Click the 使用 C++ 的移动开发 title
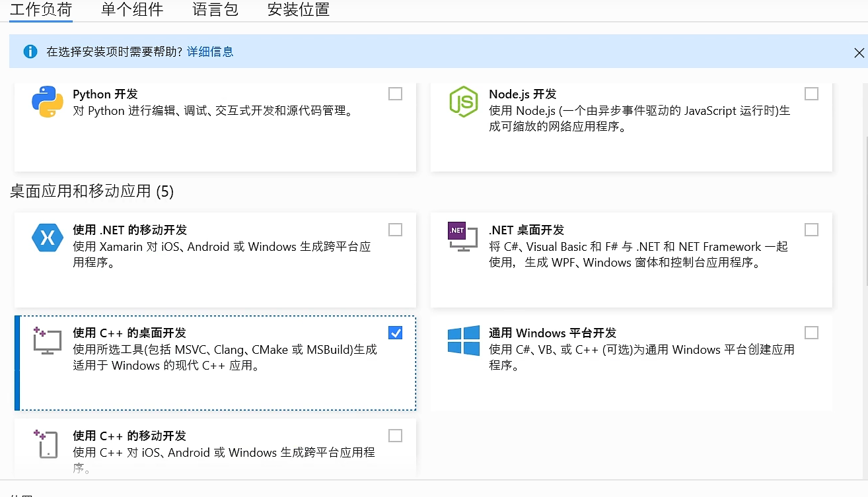 (x=129, y=436)
